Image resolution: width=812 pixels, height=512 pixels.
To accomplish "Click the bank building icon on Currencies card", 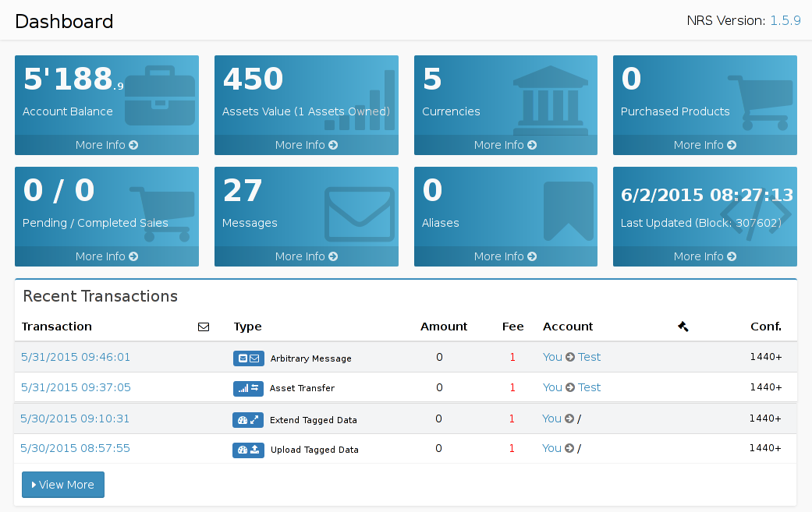I will [551, 101].
